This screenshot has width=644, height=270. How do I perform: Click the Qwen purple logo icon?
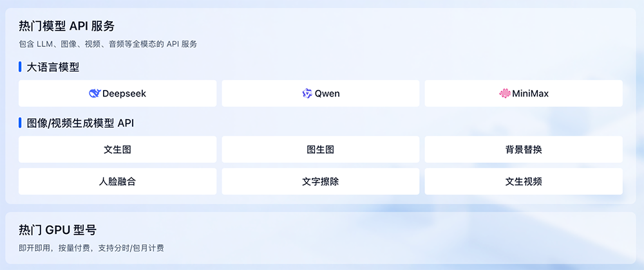[x=307, y=93]
